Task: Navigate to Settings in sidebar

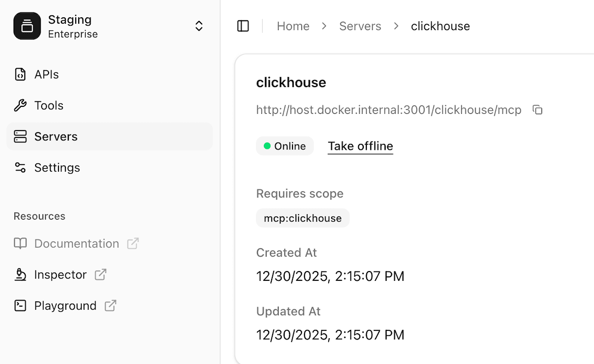Action: tap(57, 168)
